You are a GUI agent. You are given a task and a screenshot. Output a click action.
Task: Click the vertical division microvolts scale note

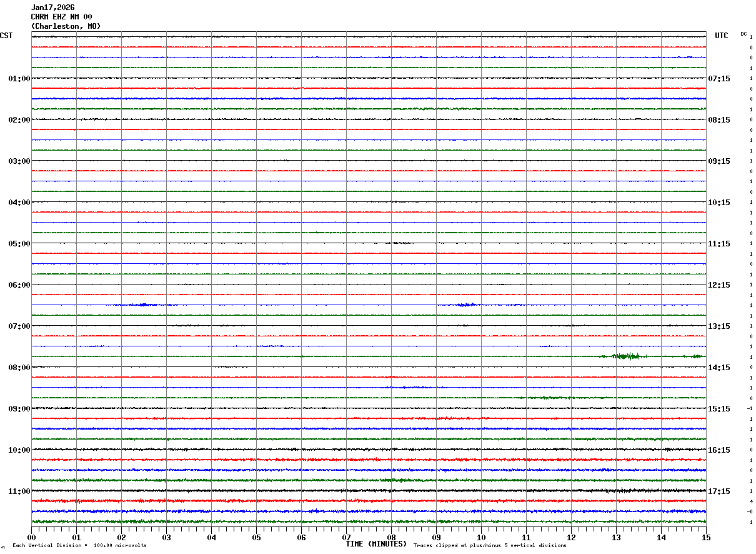click(79, 546)
